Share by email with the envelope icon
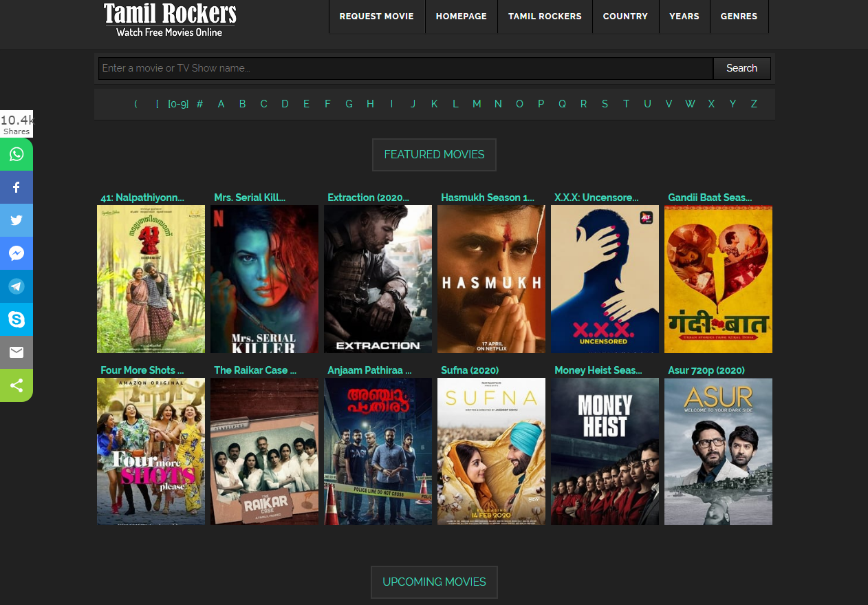Screen dimensions: 868x605 tap(17, 352)
